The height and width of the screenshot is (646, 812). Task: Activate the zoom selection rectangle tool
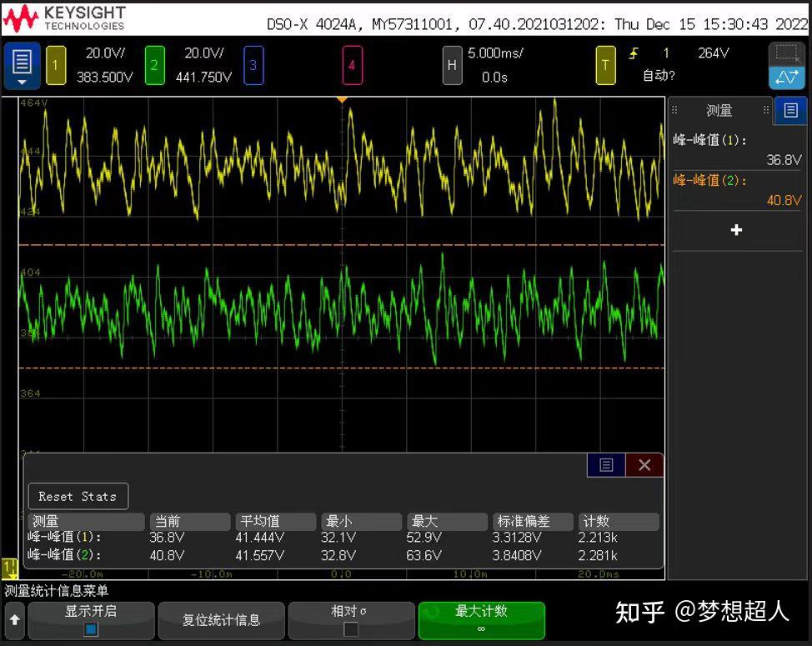tap(787, 54)
